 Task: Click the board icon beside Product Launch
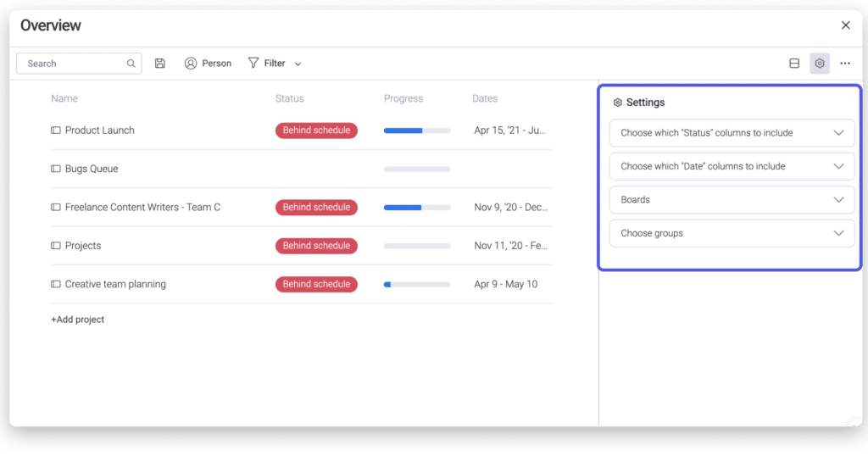pyautogui.click(x=56, y=130)
